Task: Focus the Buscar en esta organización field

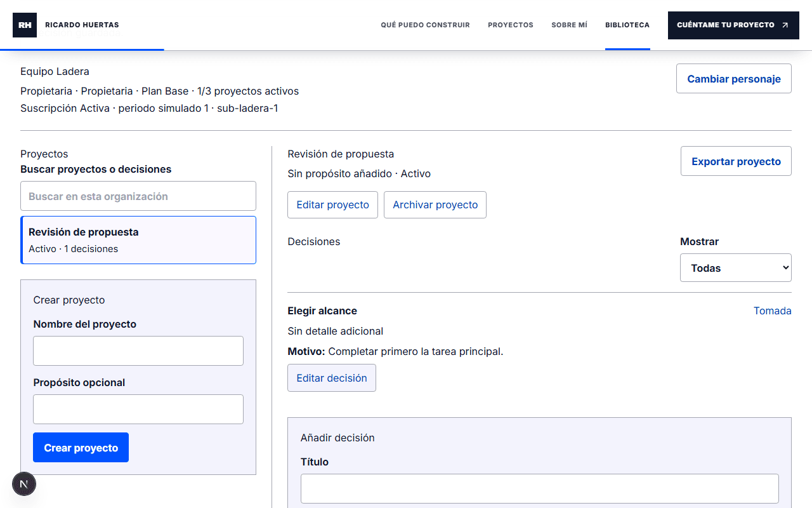Action: (x=138, y=196)
